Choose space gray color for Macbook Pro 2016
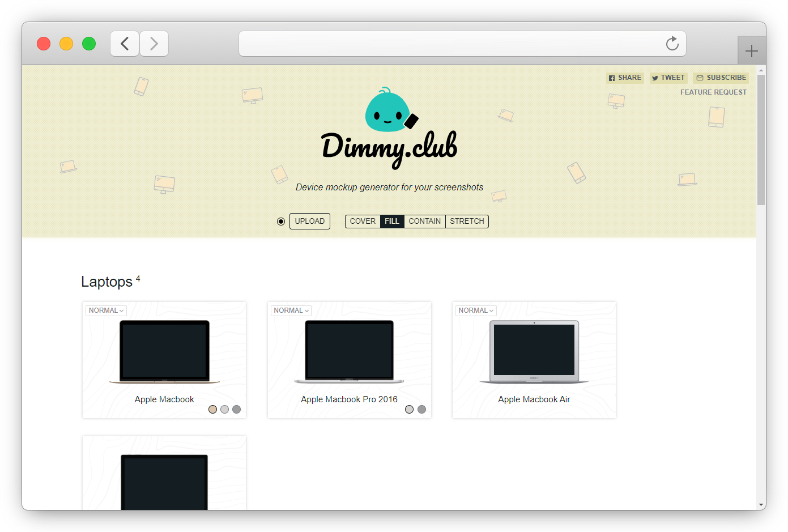 pyautogui.click(x=421, y=410)
